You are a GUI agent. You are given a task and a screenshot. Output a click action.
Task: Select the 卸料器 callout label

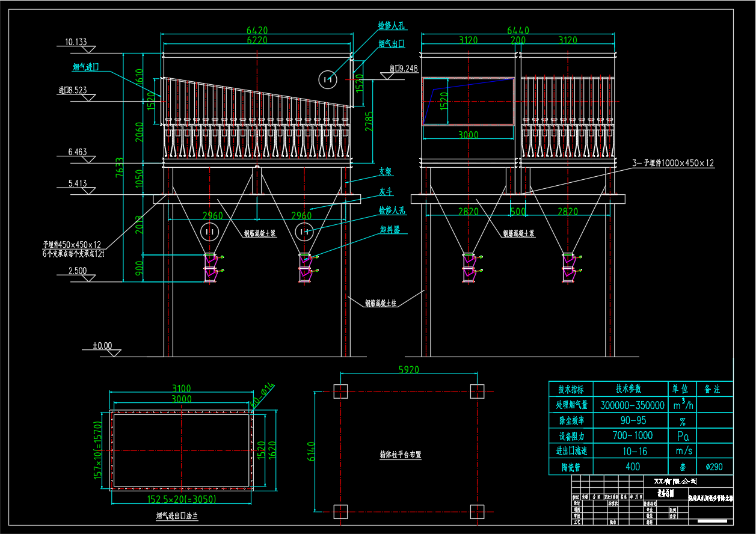[390, 230]
